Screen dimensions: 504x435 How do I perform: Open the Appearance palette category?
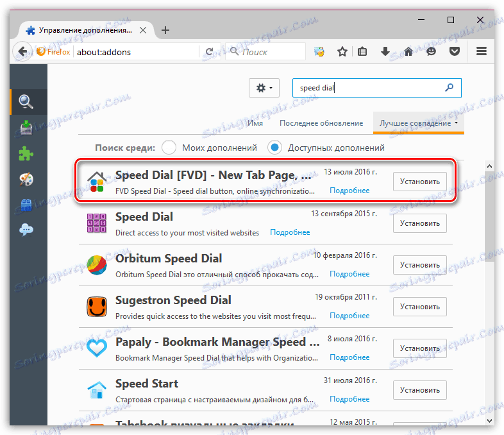click(x=26, y=179)
